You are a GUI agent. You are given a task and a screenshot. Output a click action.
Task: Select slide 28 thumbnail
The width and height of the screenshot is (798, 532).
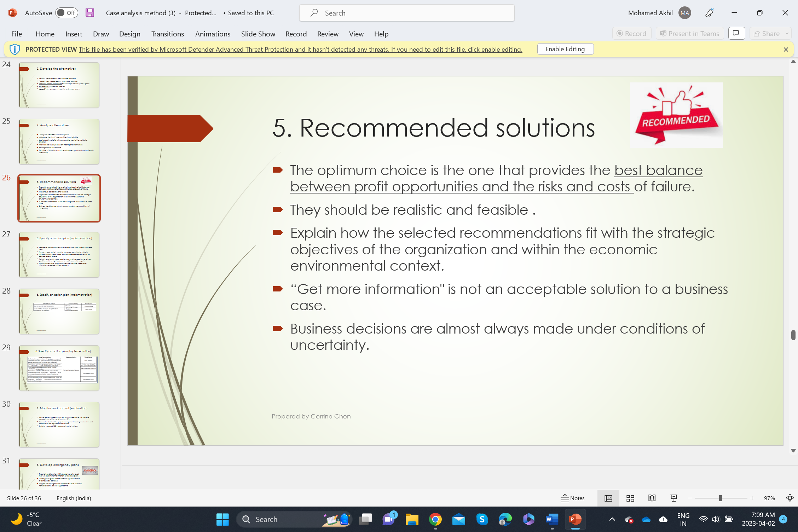pos(59,311)
